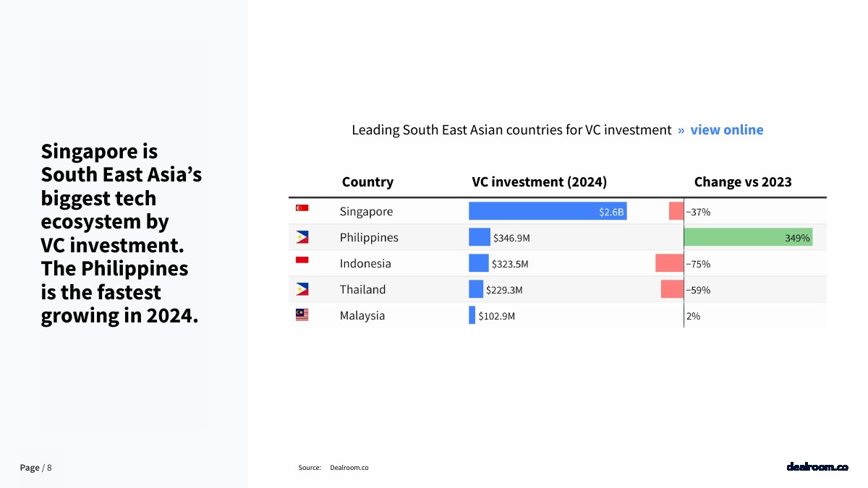
Task: Click the Singapore $2.6B blue bar
Action: pyautogui.click(x=547, y=211)
